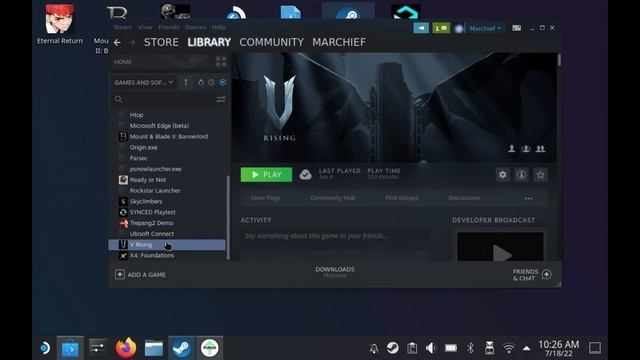Open Steam tray icon in the system tray

point(393,348)
